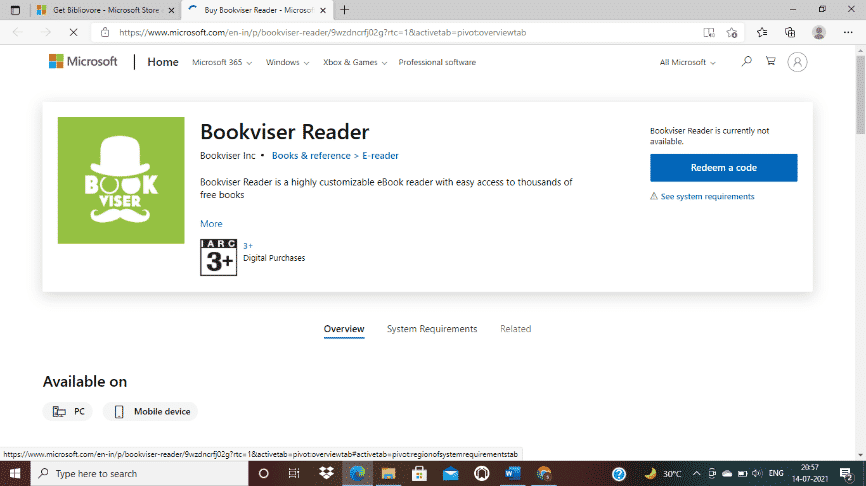Open See system requirements link
Viewport: 866px width, 486px height.
[x=707, y=197]
